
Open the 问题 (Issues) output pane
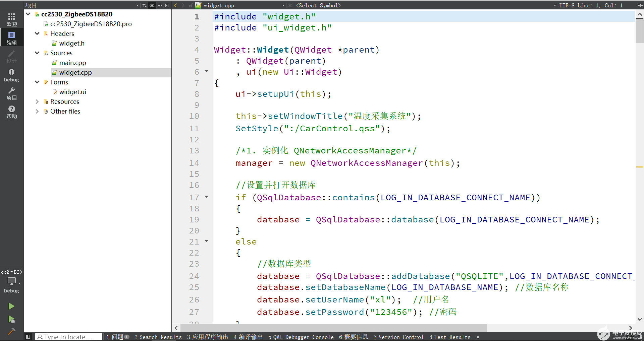coord(117,337)
